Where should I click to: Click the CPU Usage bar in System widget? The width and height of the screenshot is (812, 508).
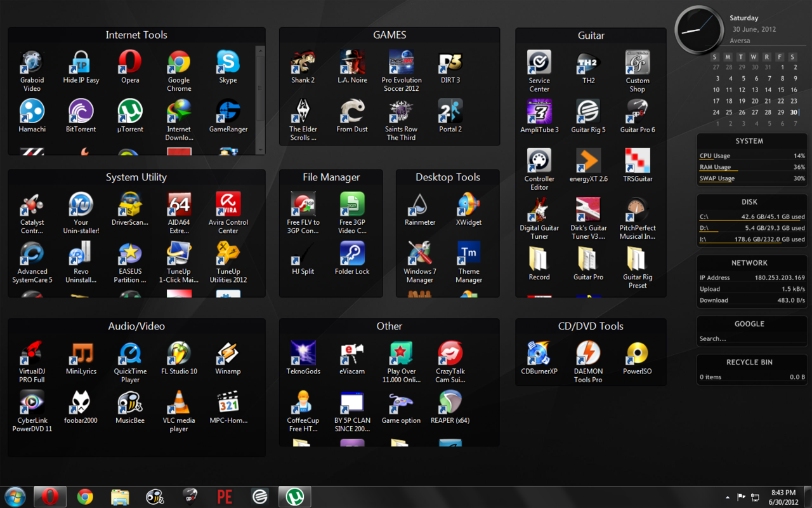coord(752,156)
